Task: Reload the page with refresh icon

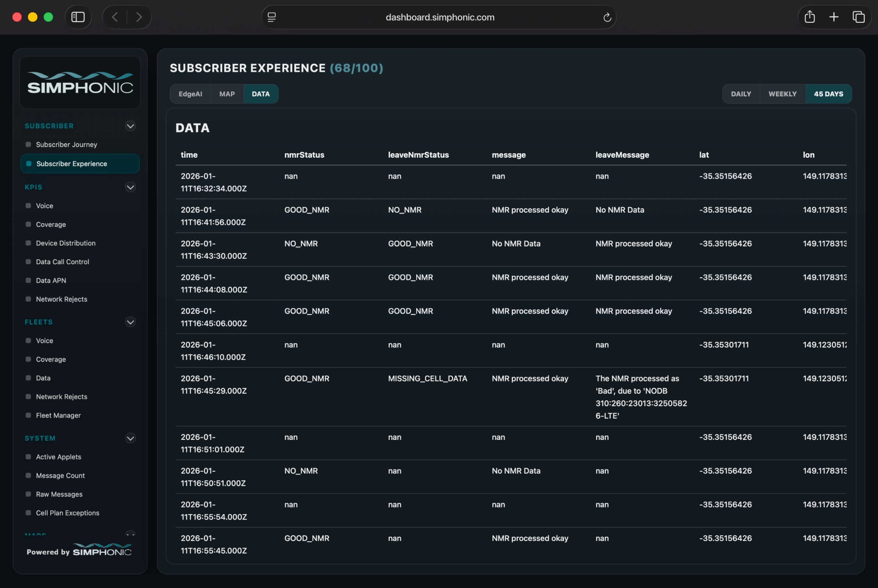Action: coord(607,17)
